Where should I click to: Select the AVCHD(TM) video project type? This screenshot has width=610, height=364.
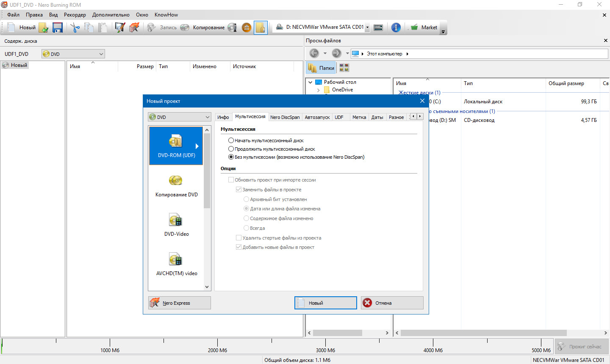176,264
